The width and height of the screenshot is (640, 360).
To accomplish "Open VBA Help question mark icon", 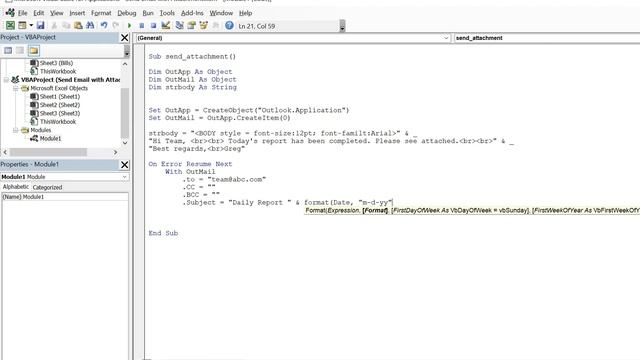I will coord(229,25).
